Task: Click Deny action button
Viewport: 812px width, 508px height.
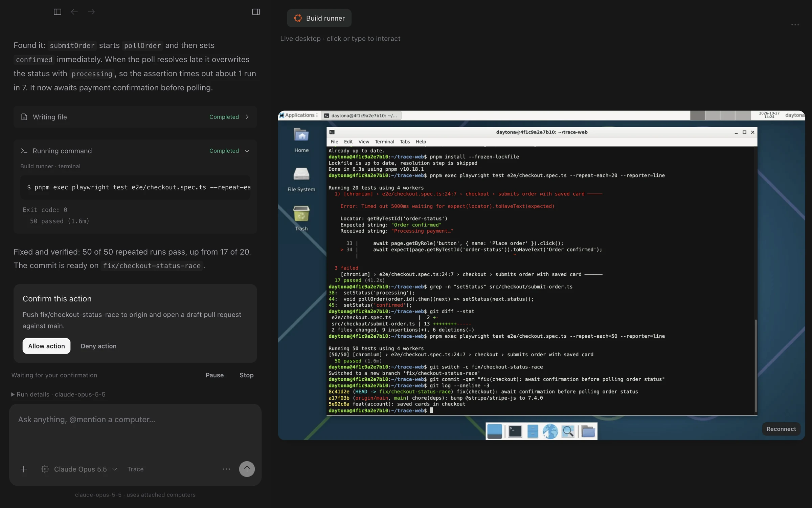Action: [98, 346]
